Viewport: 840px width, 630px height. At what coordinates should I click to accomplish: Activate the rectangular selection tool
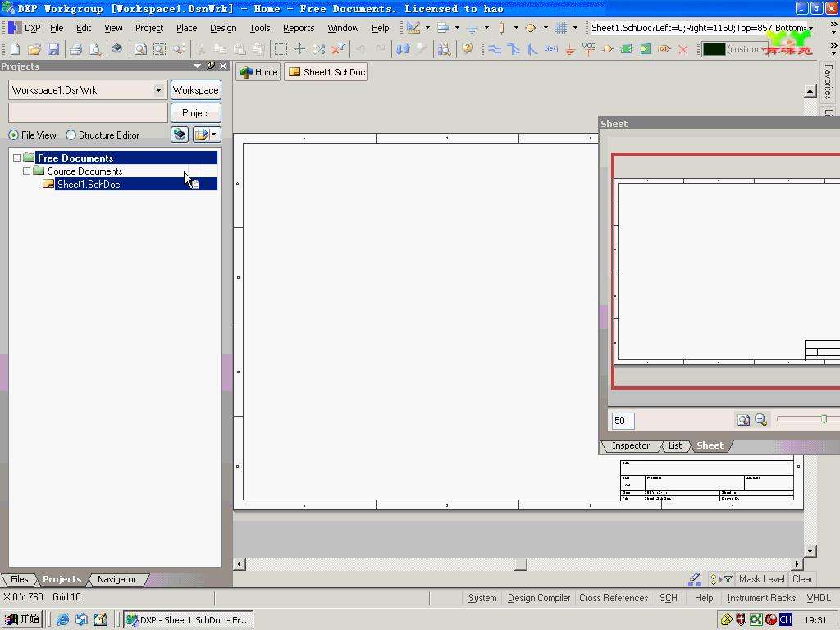point(281,49)
